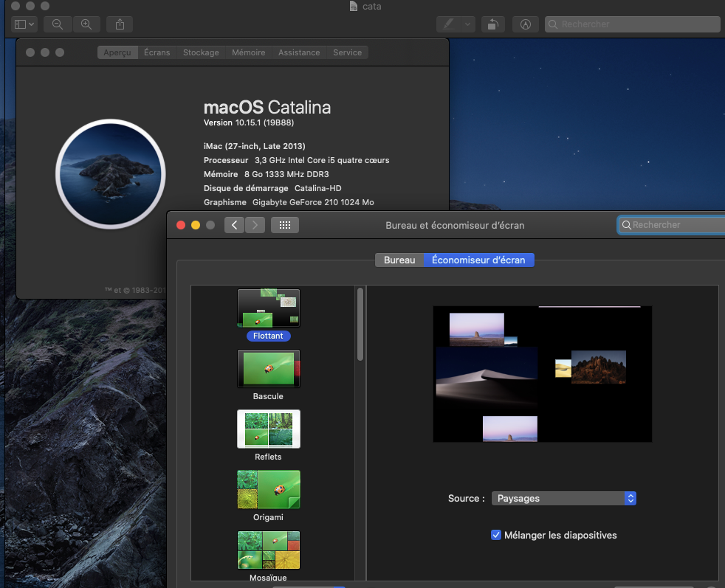725x588 pixels.
Task: Expand highlight pen options arrow
Action: pyautogui.click(x=468, y=24)
